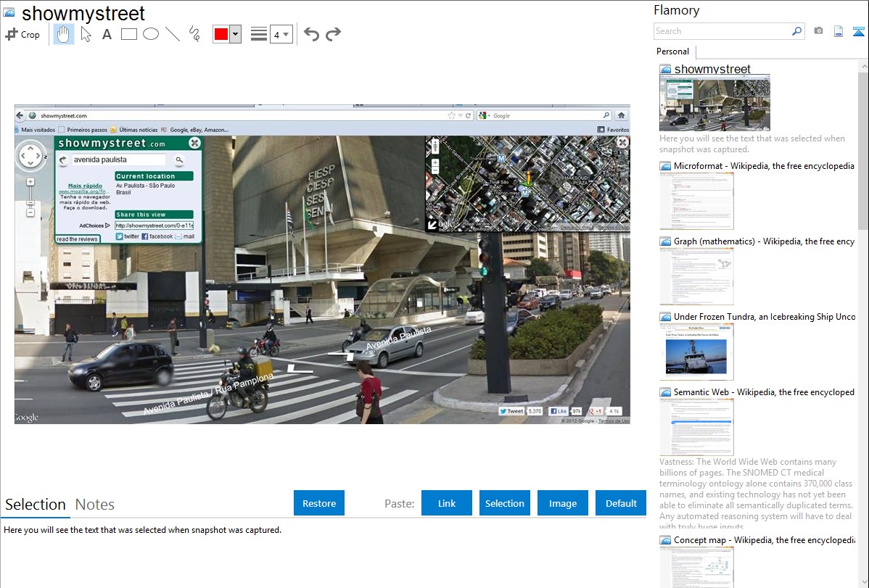Open the showmystreet snapshot title in the list
869x588 pixels.
pyautogui.click(x=712, y=70)
